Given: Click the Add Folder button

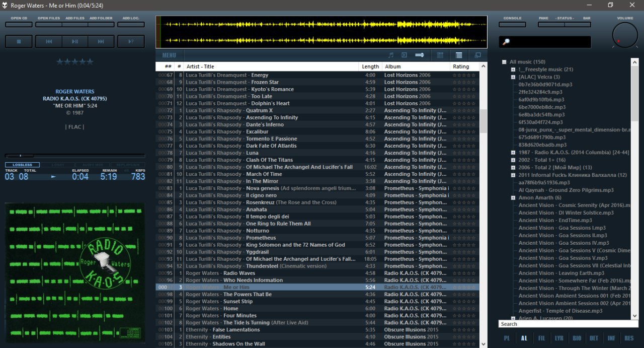Looking at the screenshot, I should [x=101, y=24].
